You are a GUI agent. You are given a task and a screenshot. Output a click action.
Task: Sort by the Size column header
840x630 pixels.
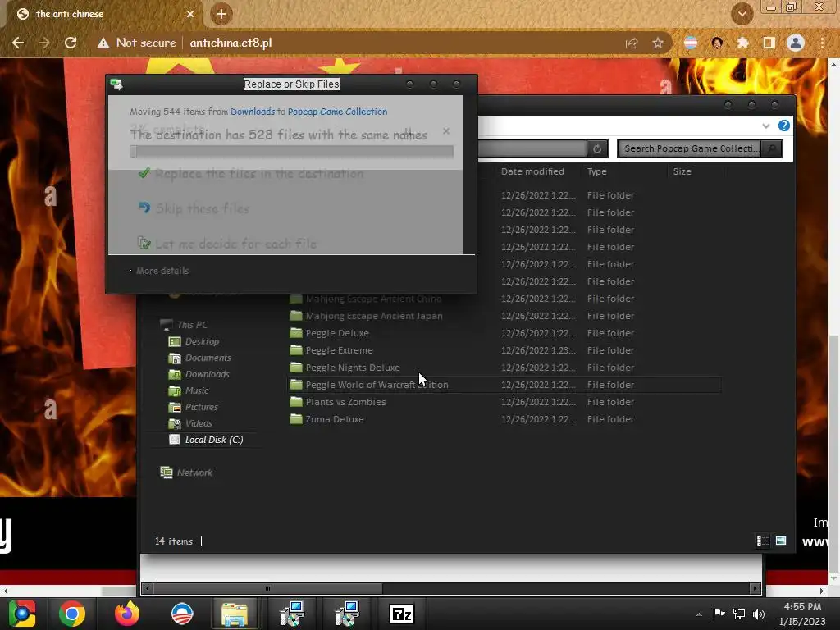(682, 171)
